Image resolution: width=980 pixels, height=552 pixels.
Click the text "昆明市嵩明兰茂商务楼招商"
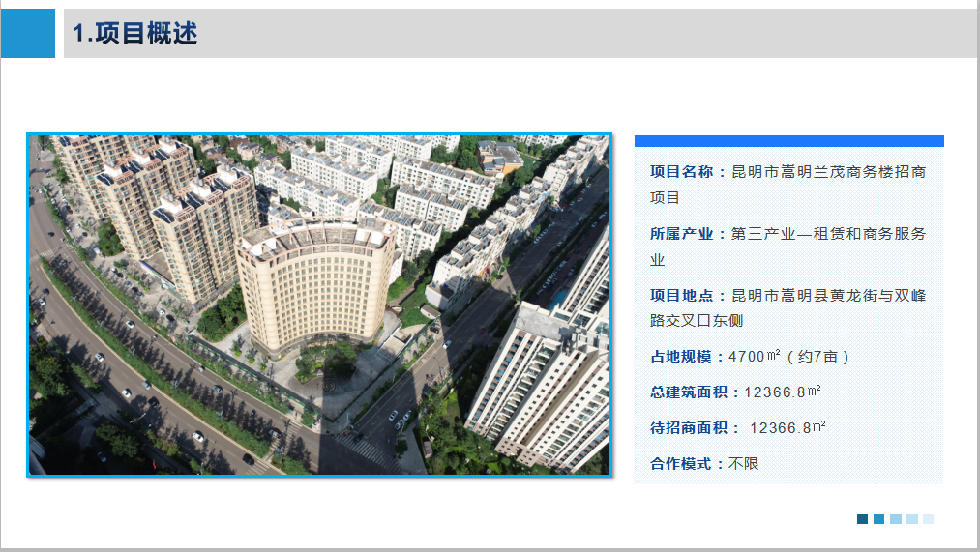(x=829, y=172)
